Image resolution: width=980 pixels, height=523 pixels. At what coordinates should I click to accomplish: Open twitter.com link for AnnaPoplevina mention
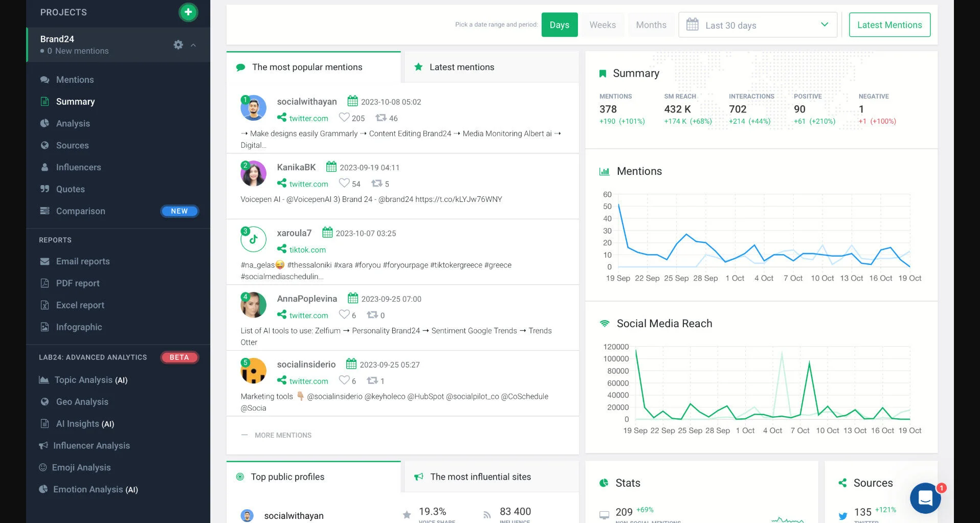coord(308,315)
